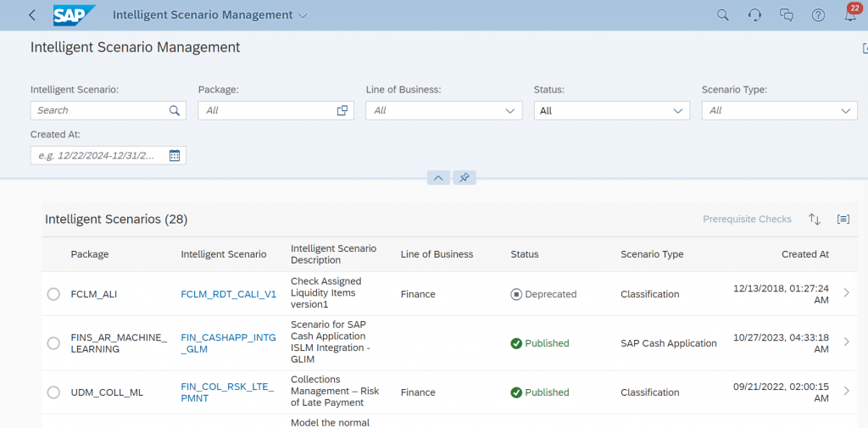Open details arrow for UDM_COLL_ML row
The width and height of the screenshot is (868, 428).
pyautogui.click(x=847, y=391)
